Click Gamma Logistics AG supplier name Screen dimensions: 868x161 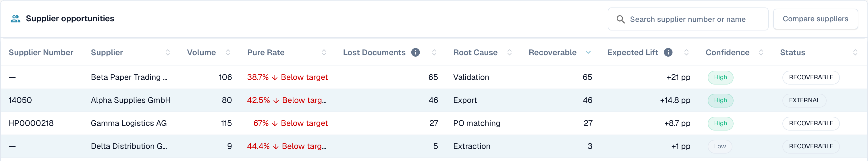[129, 123]
